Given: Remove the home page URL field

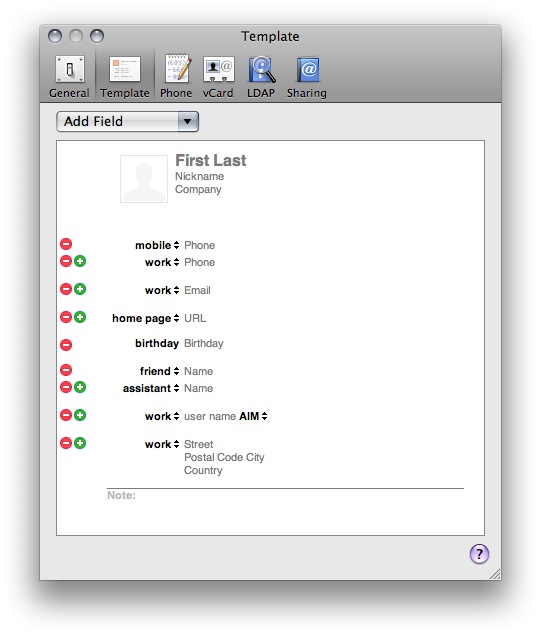Looking at the screenshot, I should click(66, 317).
